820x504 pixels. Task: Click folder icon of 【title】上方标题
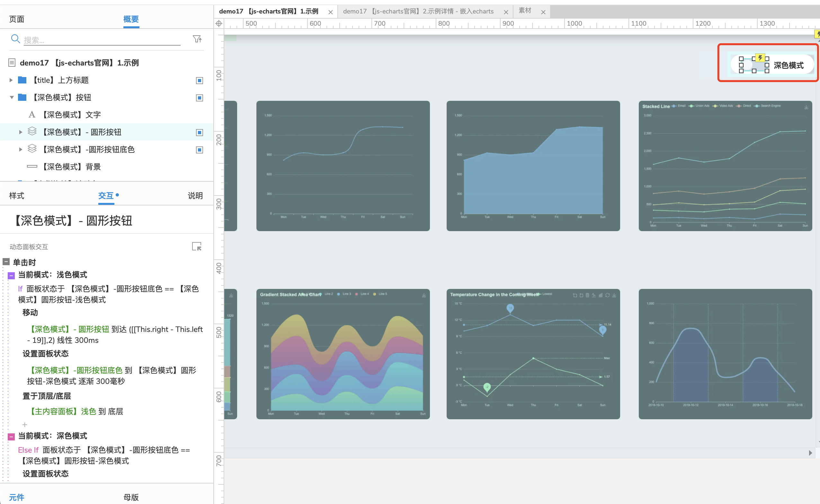[x=22, y=80]
